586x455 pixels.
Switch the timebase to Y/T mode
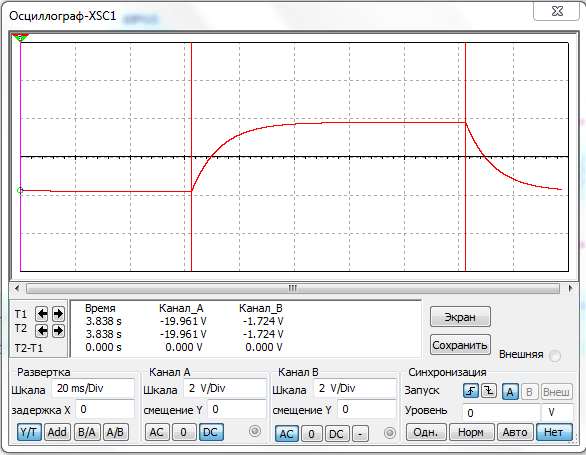click(29, 432)
